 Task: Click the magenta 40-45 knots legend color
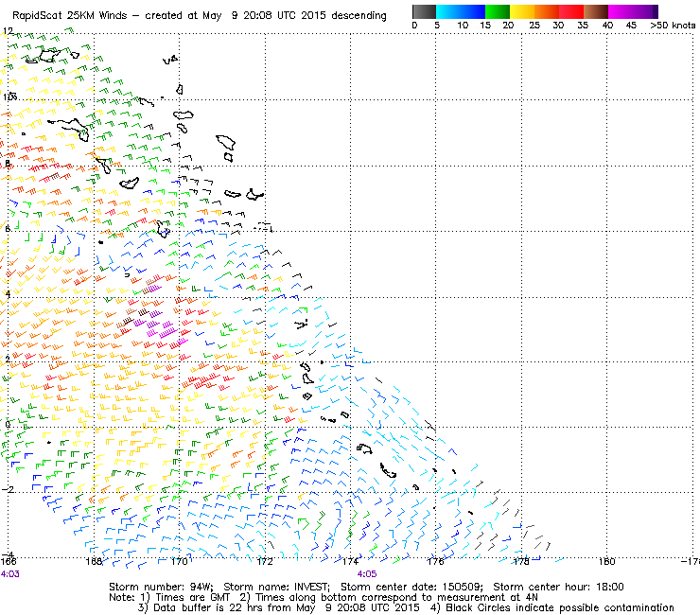[x=621, y=11]
